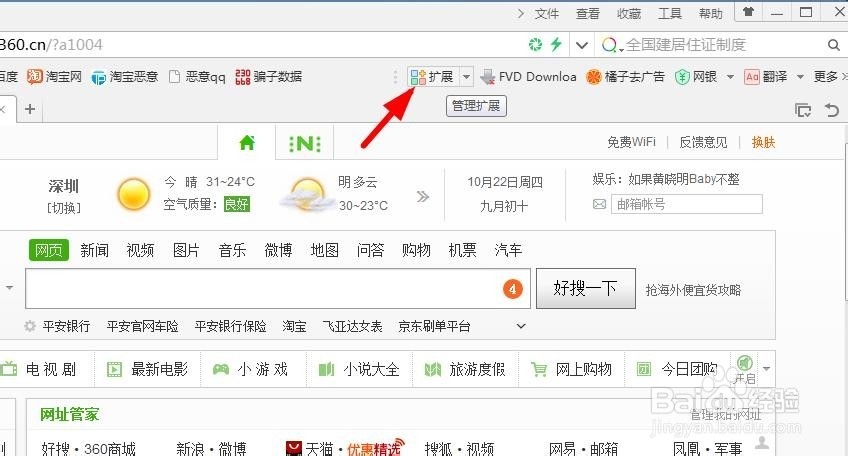This screenshot has width=848, height=456.
Task: Open the search engine selector icon
Action: tap(612, 45)
